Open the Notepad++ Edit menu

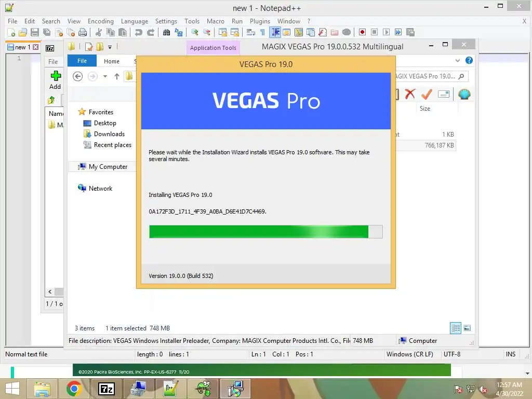(30, 21)
